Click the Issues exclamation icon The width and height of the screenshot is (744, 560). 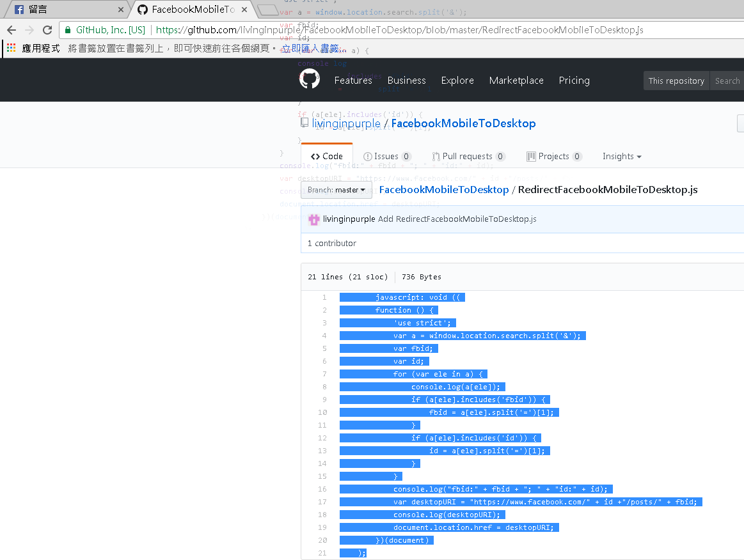(x=367, y=157)
